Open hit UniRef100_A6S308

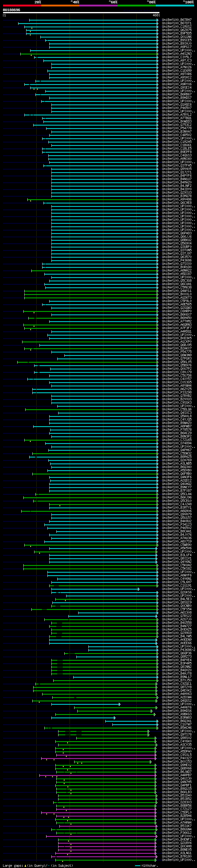pos(177,612)
